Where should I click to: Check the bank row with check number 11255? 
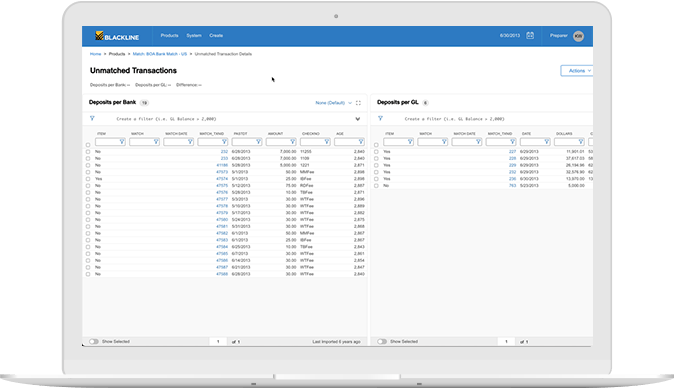(x=88, y=152)
